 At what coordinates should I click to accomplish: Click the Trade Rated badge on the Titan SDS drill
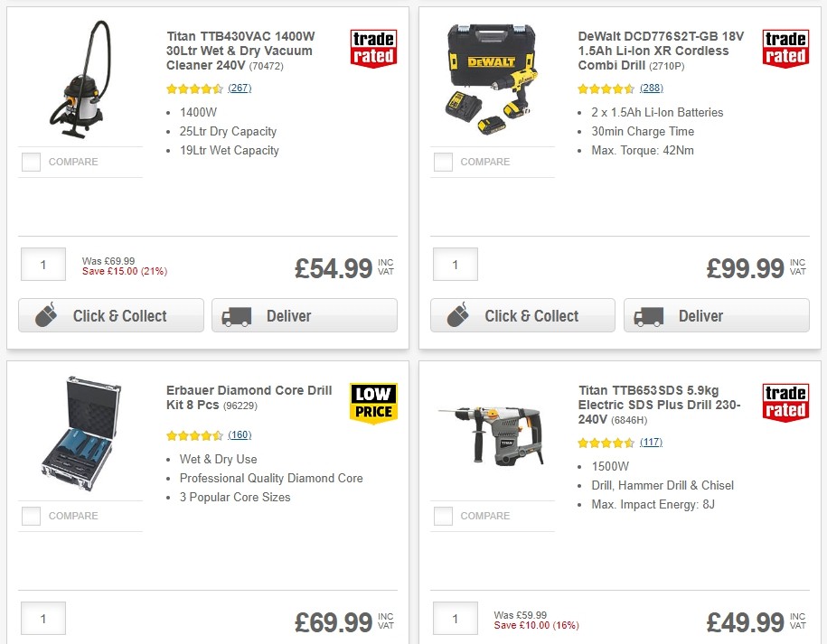tap(785, 404)
